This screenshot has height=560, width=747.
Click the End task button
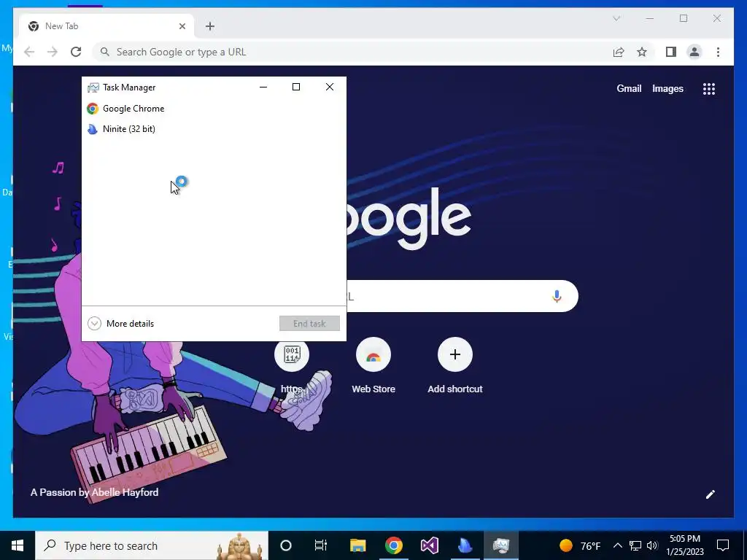309,323
